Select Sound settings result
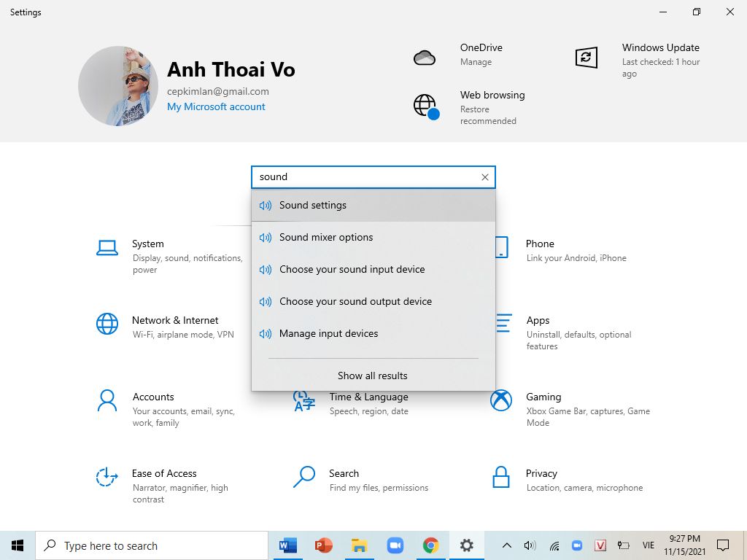The image size is (747, 560). 373,205
